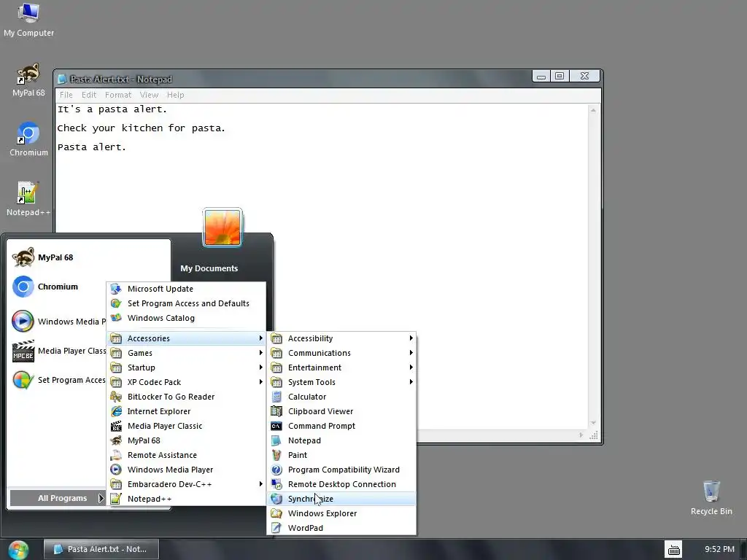Click Synchronize in Accessories
The height and width of the screenshot is (560, 747).
pos(341,499)
